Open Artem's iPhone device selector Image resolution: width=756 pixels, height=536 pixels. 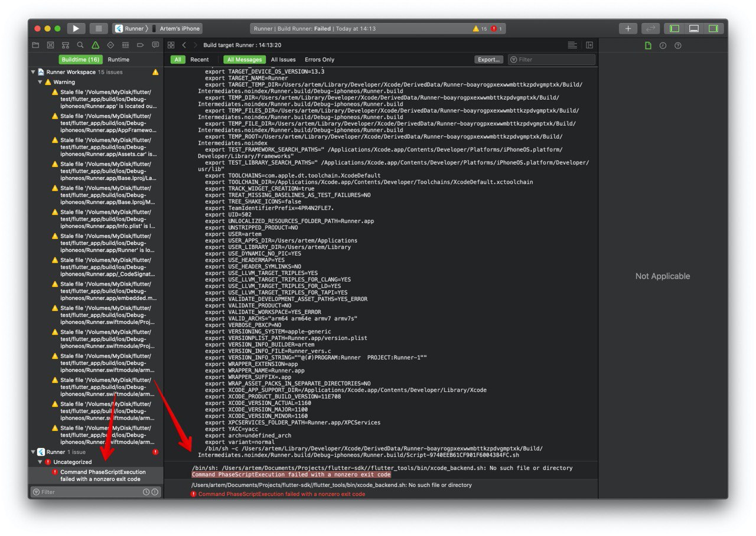point(177,28)
